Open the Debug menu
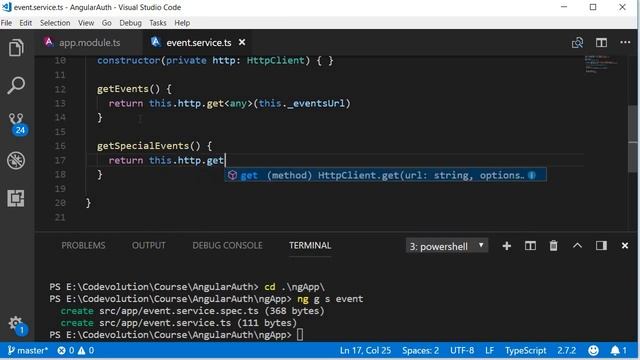Viewport: 640px width, 360px height. coord(130,23)
